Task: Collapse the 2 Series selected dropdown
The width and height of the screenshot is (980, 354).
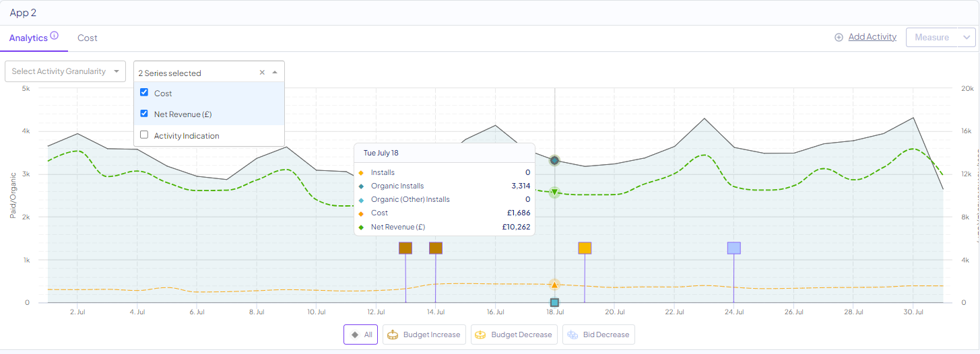Action: pos(275,73)
